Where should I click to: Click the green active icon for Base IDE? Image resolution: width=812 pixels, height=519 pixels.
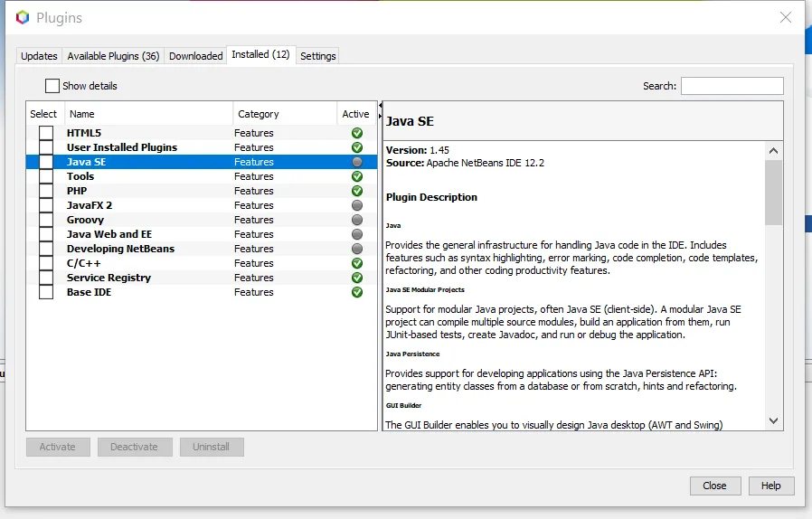(x=357, y=293)
